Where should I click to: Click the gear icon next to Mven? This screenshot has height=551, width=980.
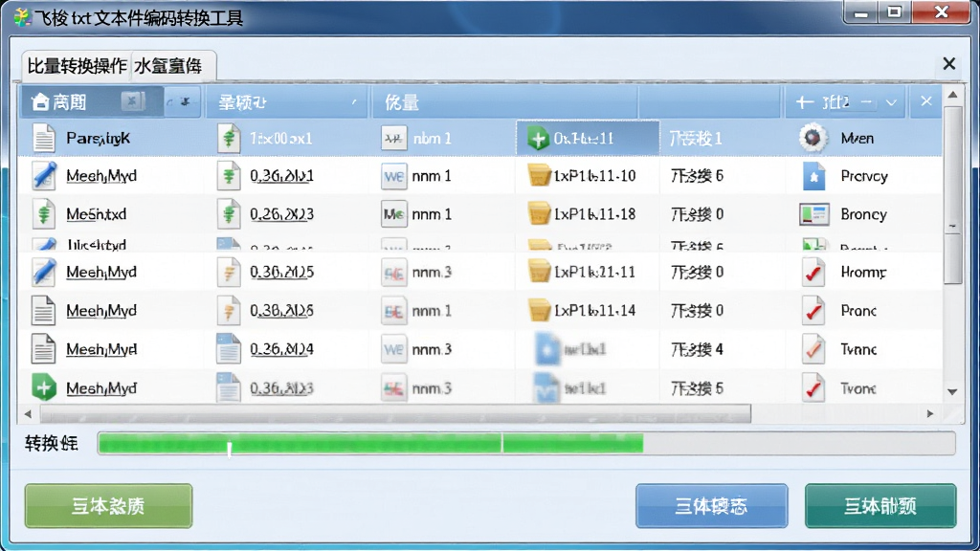point(813,138)
